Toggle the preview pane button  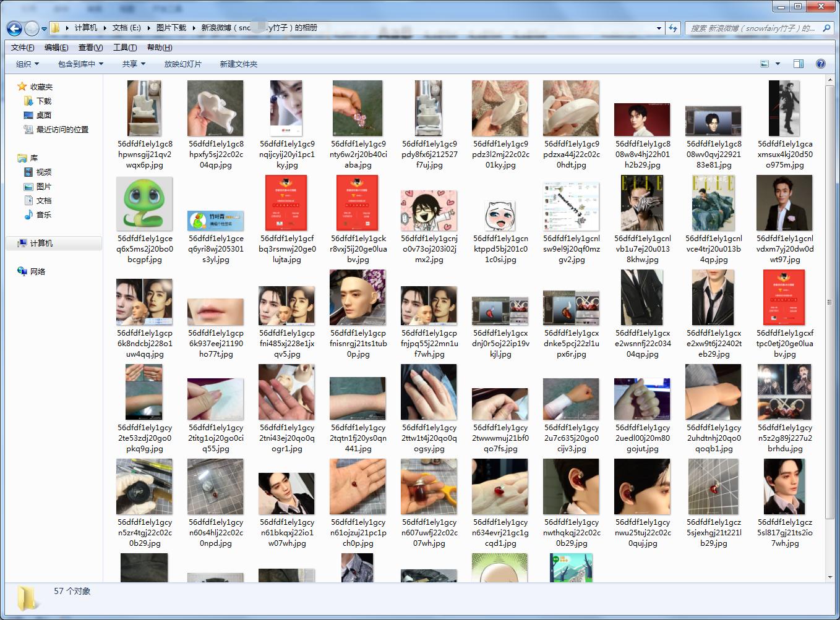pos(799,64)
